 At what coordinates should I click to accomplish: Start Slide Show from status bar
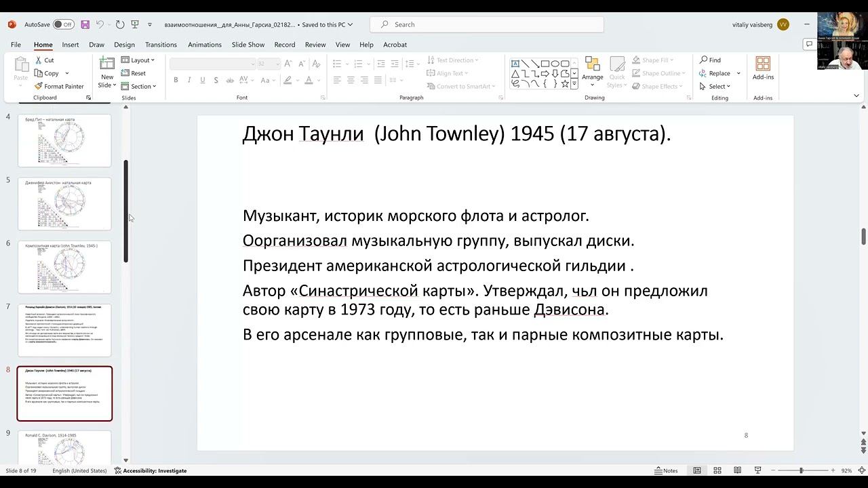pos(757,470)
